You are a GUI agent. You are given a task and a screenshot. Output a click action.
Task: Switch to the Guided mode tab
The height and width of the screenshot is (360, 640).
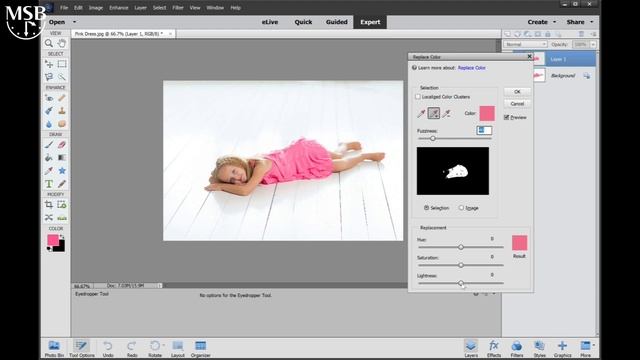tap(337, 22)
